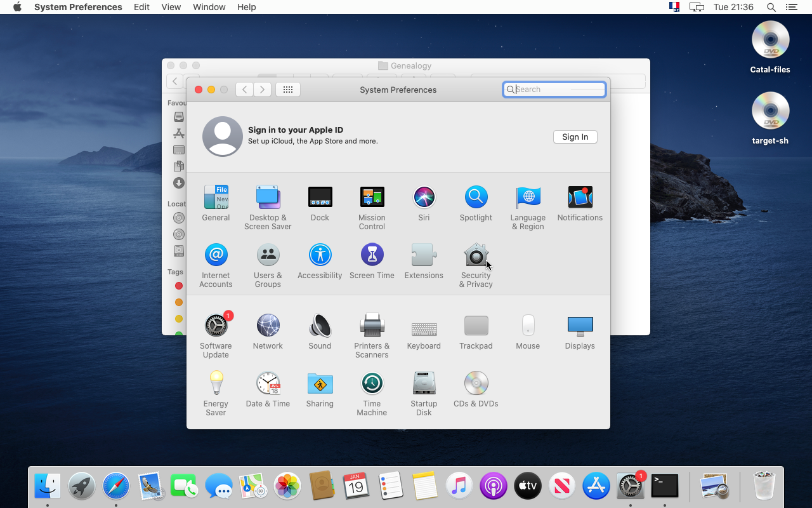Open Internet Accounts preferences
This screenshot has width=812, height=508.
[x=216, y=265]
